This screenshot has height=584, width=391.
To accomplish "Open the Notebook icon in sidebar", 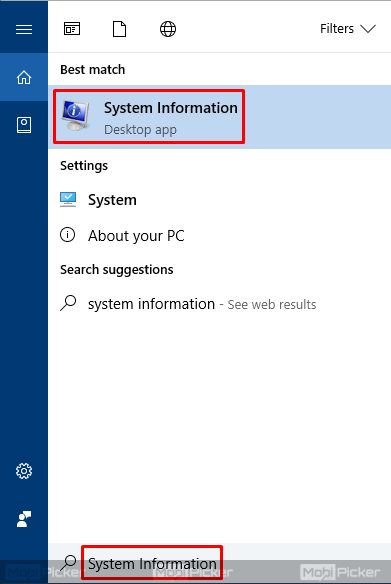I will (24, 125).
